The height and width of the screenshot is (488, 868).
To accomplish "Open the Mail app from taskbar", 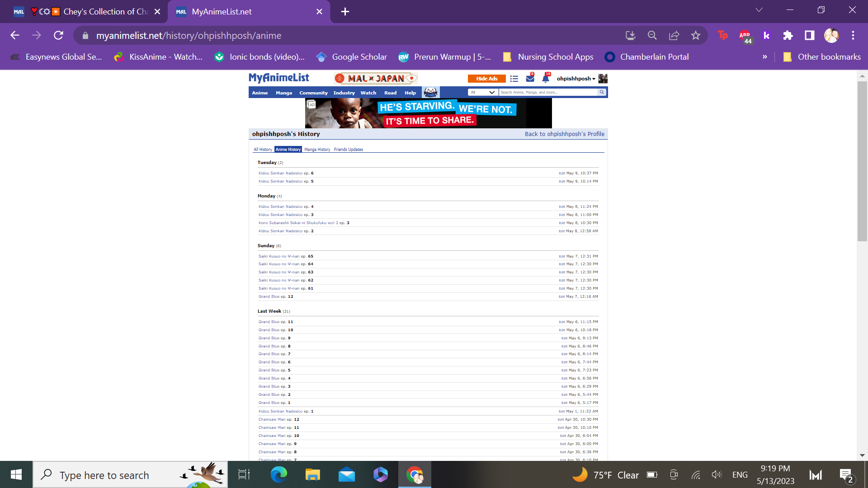I will click(346, 475).
